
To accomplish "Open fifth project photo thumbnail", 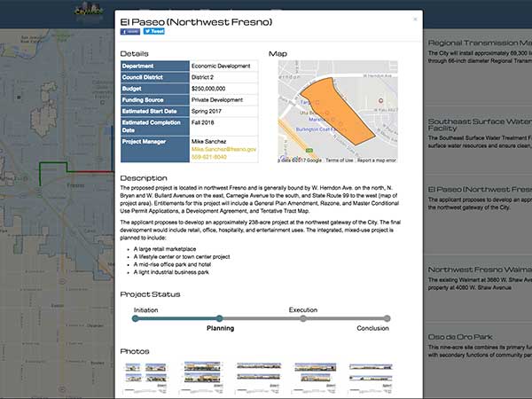I will tap(371, 378).
